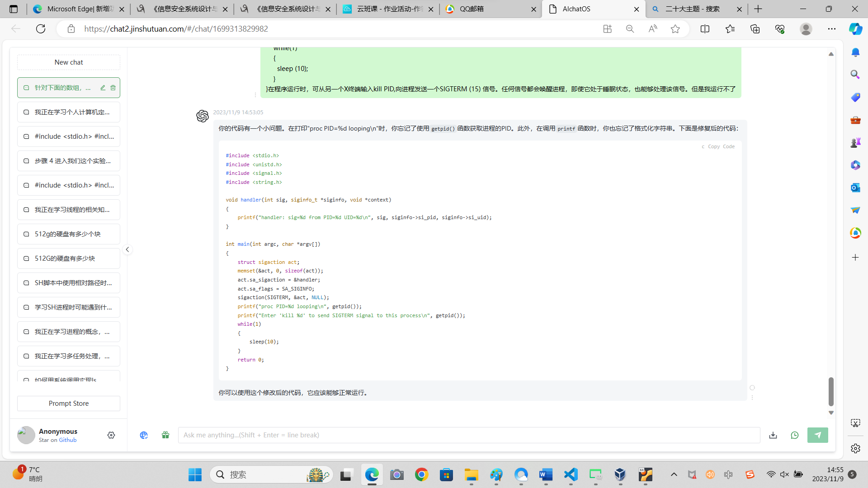Open browser Settings and more ellipsis menu
Image resolution: width=868 pixels, height=488 pixels.
832,29
